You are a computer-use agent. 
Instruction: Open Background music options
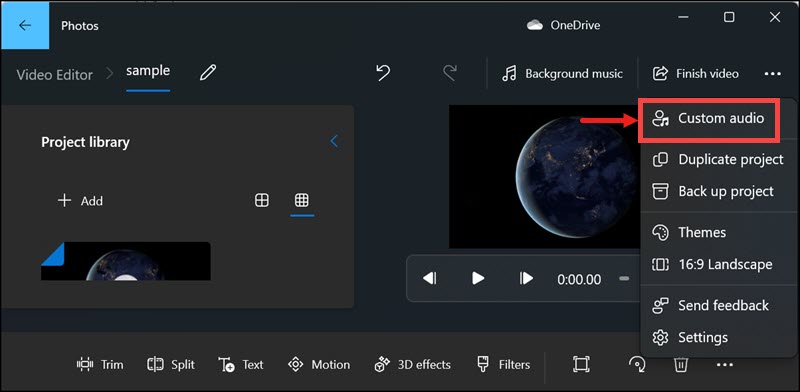[x=562, y=74]
